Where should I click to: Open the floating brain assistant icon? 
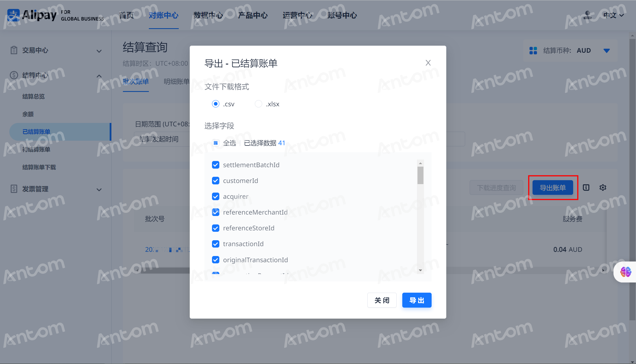click(x=626, y=272)
